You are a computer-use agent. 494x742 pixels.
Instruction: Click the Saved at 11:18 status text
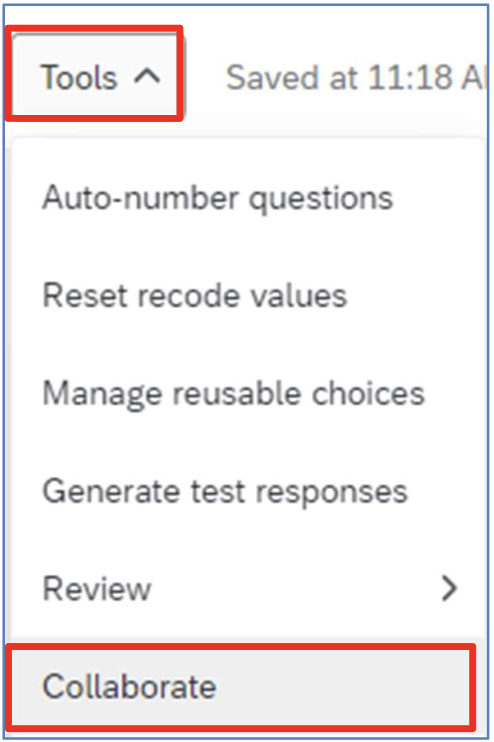tap(356, 77)
